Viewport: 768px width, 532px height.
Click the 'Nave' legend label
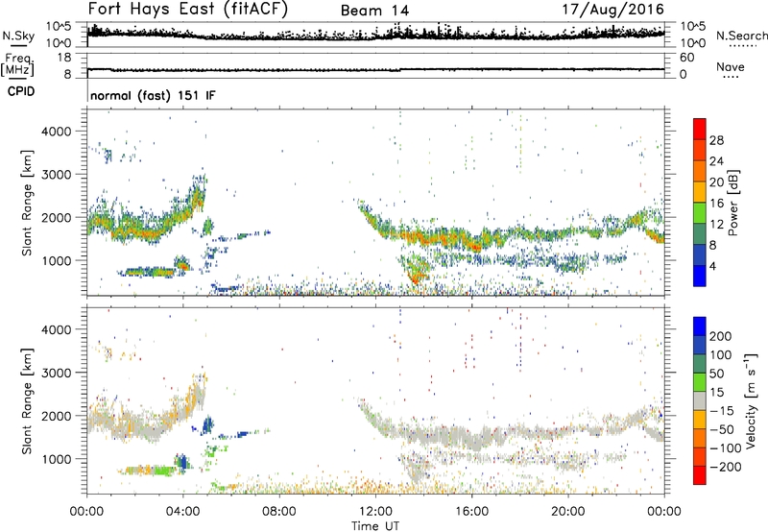(x=731, y=67)
